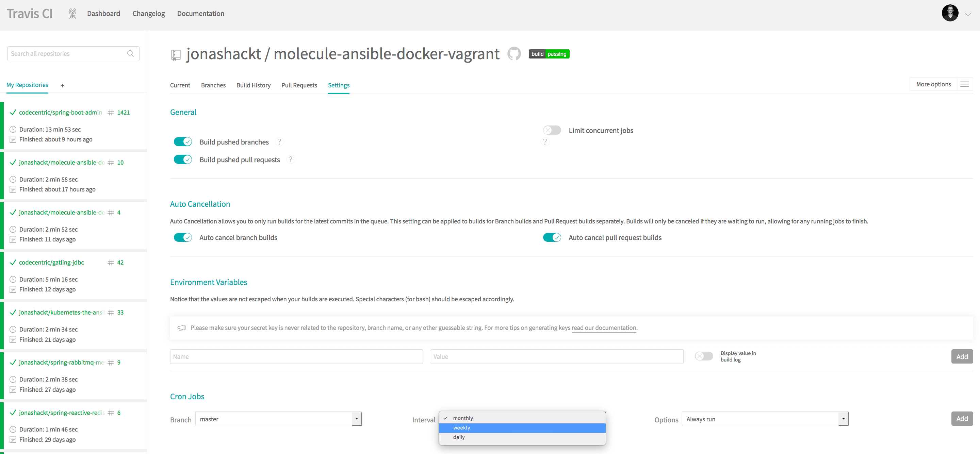This screenshot has height=454, width=980.
Task: Open the GitHub octocat icon next to repository name
Action: (x=514, y=54)
